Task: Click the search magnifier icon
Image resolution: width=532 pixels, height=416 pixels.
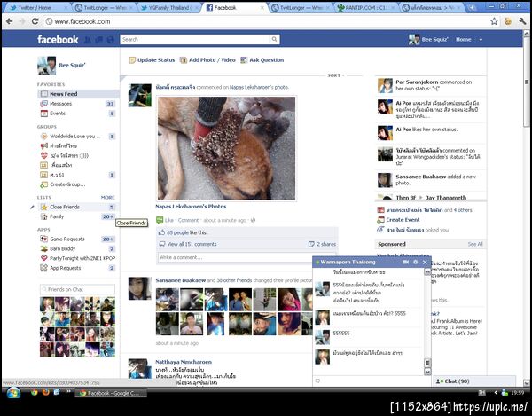Action: click(274, 39)
